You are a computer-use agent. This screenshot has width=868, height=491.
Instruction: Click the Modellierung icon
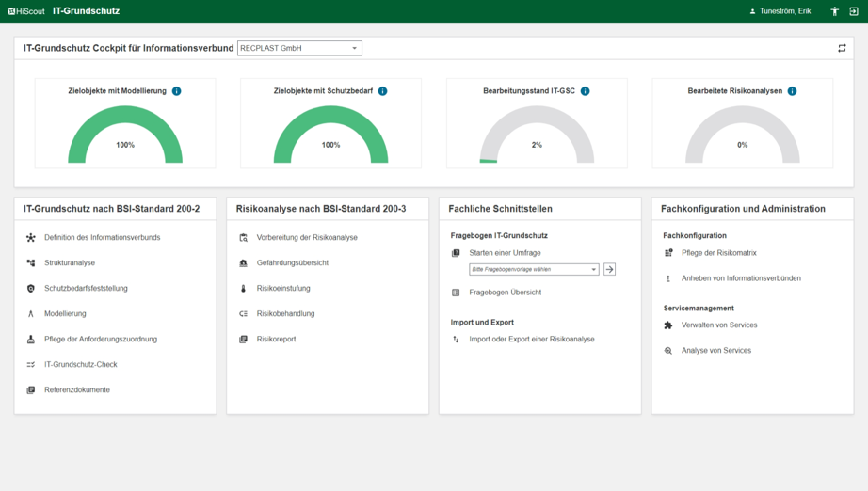click(31, 314)
